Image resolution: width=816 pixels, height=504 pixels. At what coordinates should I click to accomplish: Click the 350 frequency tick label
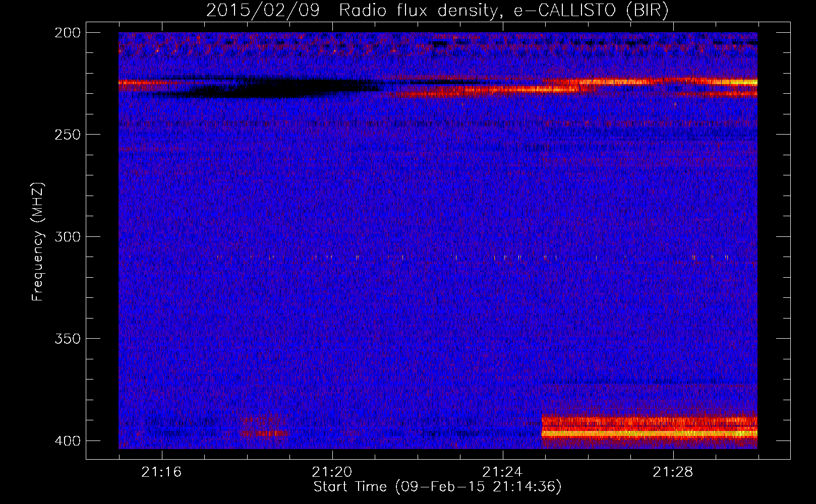pos(68,339)
